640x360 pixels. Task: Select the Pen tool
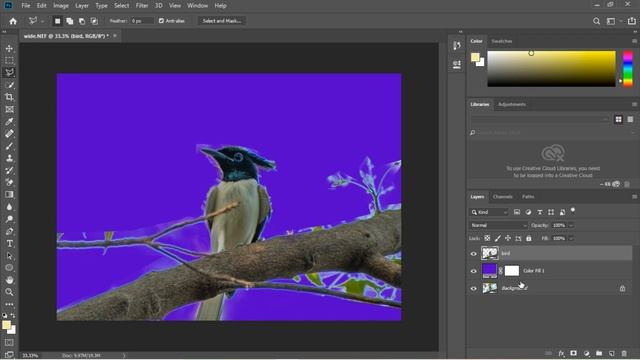[9, 231]
